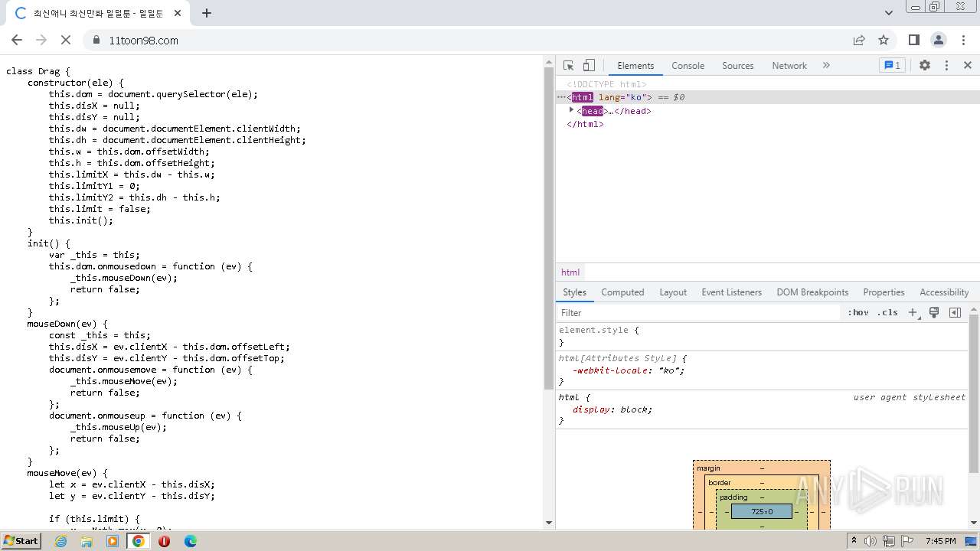Open the Opera taskbar icon
Viewport: 980px width, 551px height.
click(164, 541)
